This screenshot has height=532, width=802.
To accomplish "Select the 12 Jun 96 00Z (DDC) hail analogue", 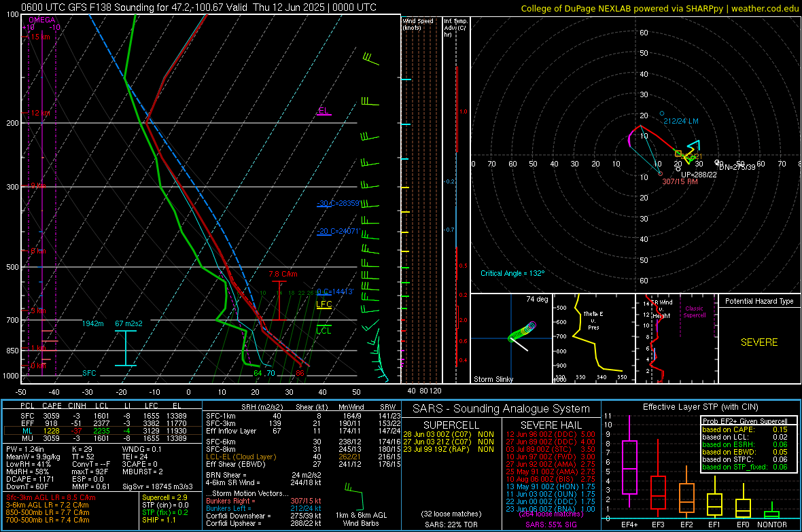I will [551, 434].
